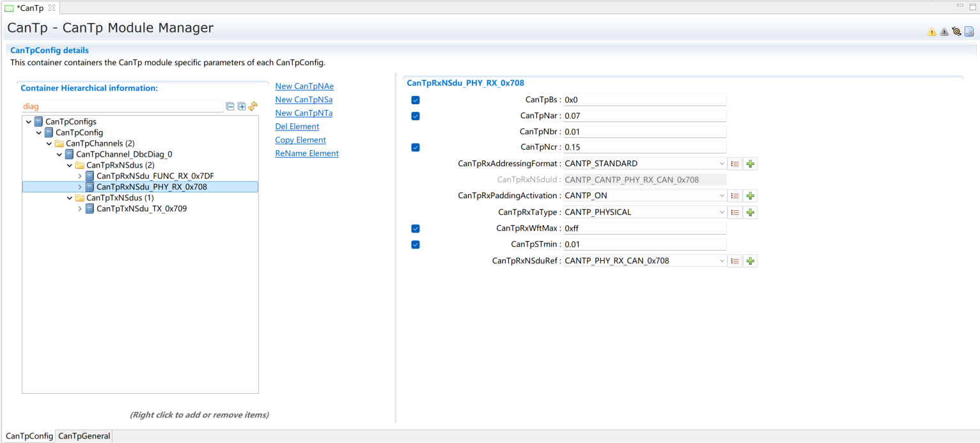Select the CanTpConfig bottom tab
The width and height of the screenshot is (980, 443).
point(29,437)
